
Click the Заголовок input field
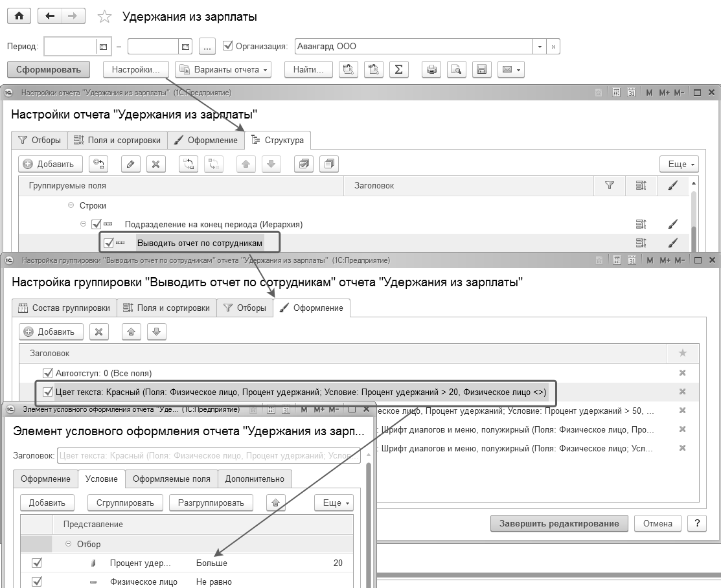pyautogui.click(x=209, y=456)
